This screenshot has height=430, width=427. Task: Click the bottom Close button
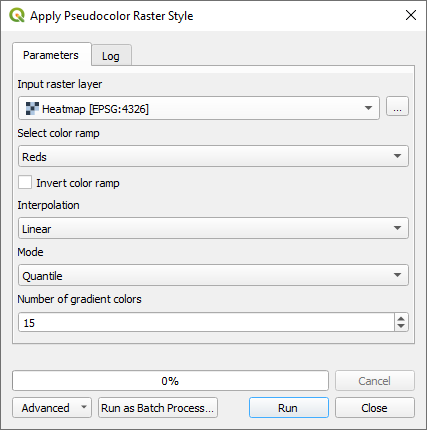tap(375, 408)
